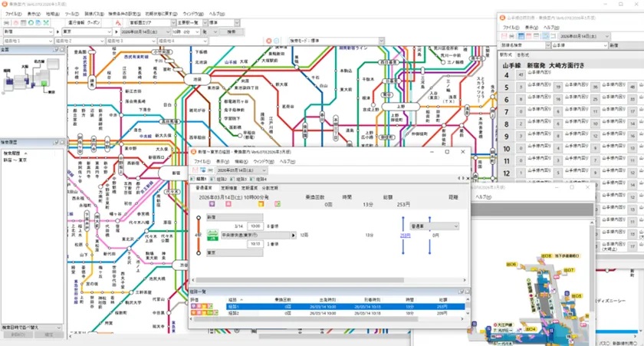
Task: Select the 経路2 route tab
Action: tap(236, 179)
